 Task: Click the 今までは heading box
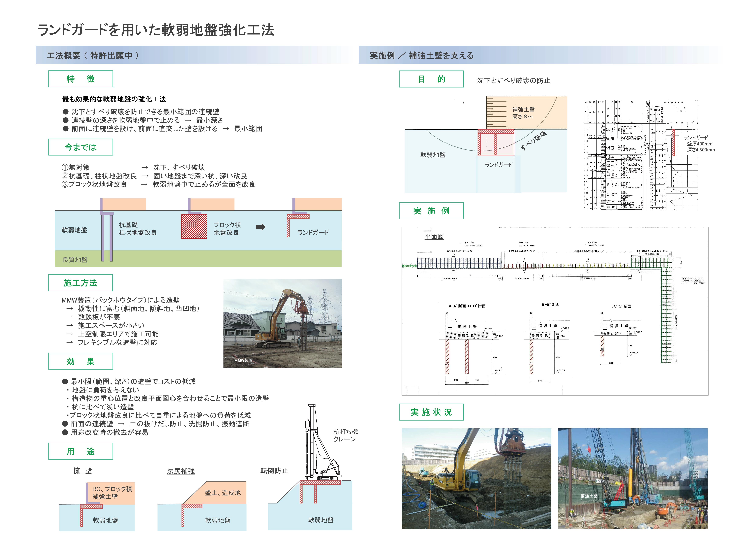tap(81, 147)
